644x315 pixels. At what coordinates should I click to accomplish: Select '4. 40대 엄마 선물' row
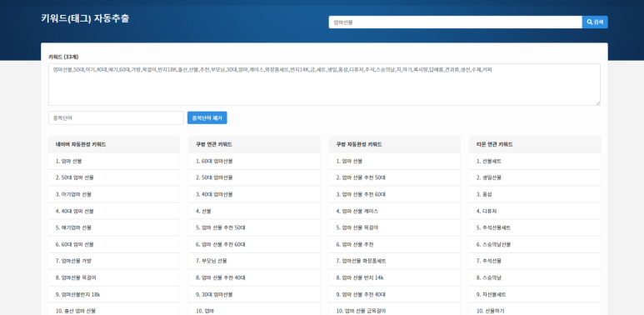pos(114,211)
